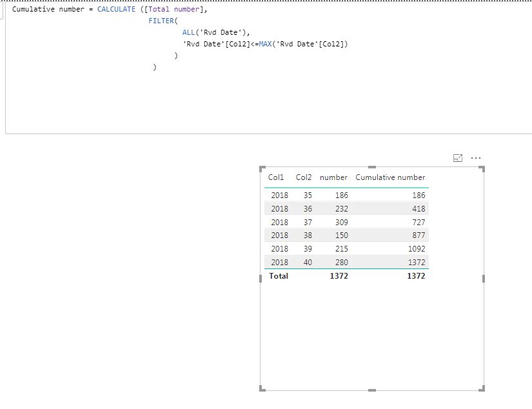
Task: Select cell with Col2 value 38
Action: [x=308, y=235]
